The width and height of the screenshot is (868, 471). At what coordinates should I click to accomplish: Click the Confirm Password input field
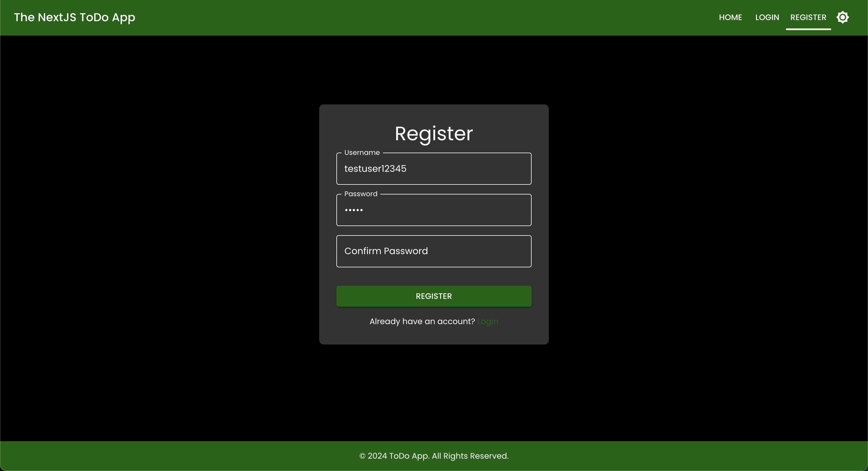coord(434,251)
